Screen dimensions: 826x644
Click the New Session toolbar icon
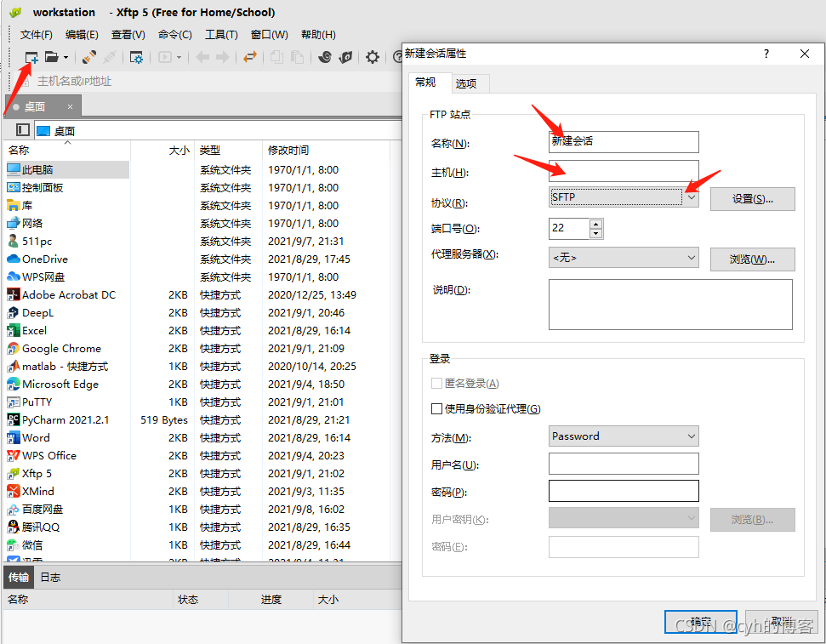coord(30,56)
